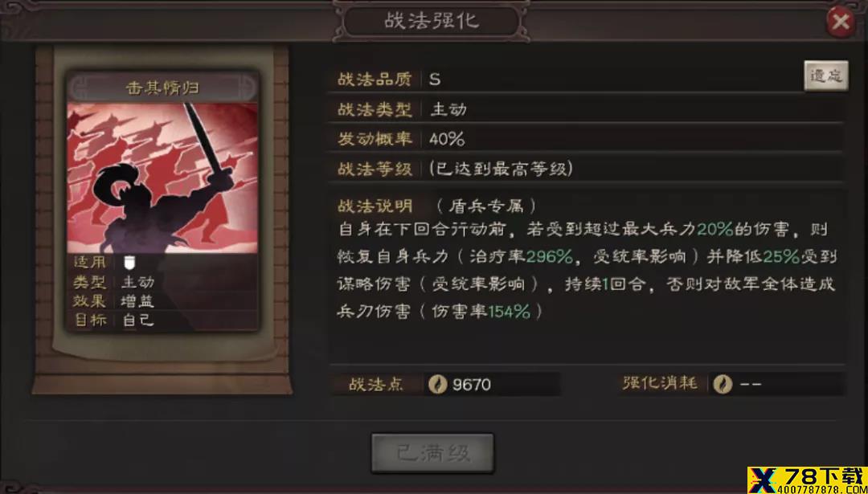Click the greyed 已满级 button

tap(432, 454)
